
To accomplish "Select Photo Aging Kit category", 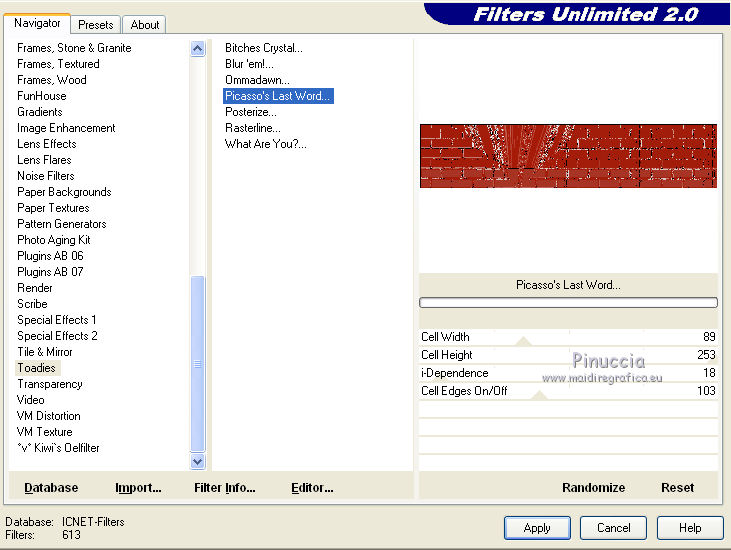I will pyautogui.click(x=54, y=240).
